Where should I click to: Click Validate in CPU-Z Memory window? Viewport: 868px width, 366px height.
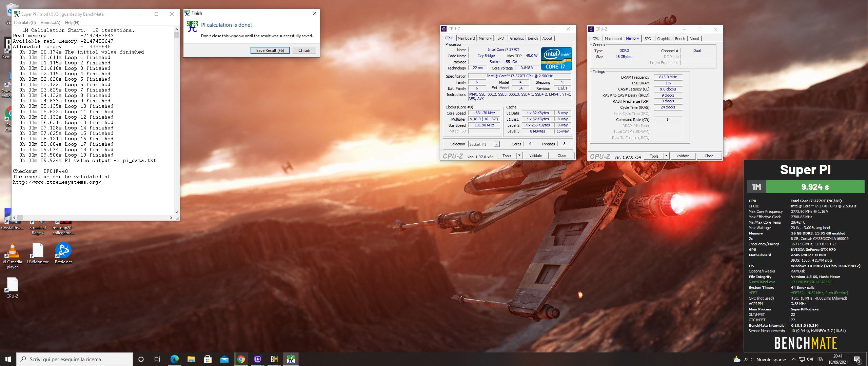tap(683, 156)
